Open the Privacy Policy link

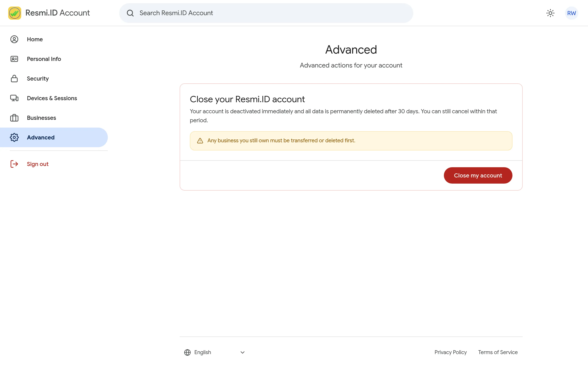point(450,352)
